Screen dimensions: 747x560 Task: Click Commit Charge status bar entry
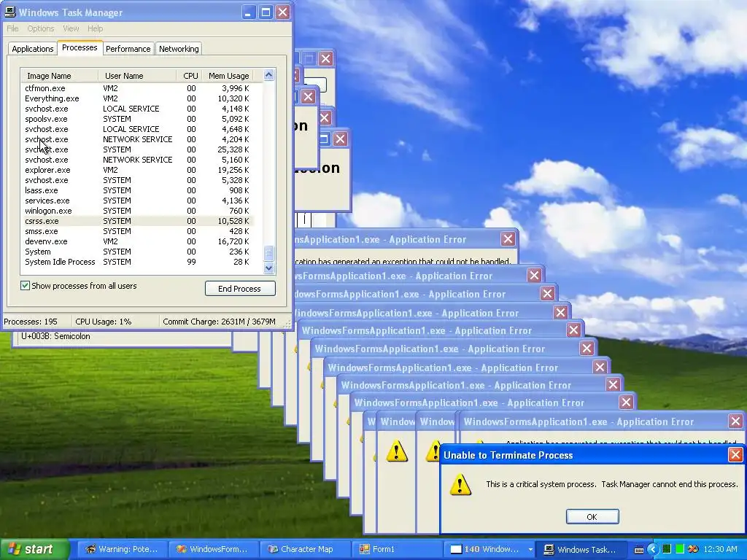tap(219, 322)
